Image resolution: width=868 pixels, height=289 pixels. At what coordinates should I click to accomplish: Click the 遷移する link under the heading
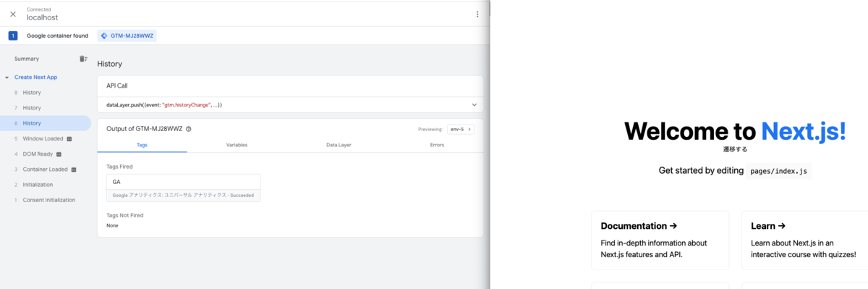[735, 149]
